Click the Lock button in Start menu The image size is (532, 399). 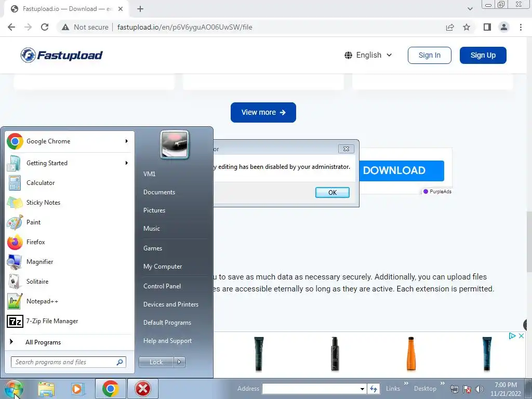156,362
